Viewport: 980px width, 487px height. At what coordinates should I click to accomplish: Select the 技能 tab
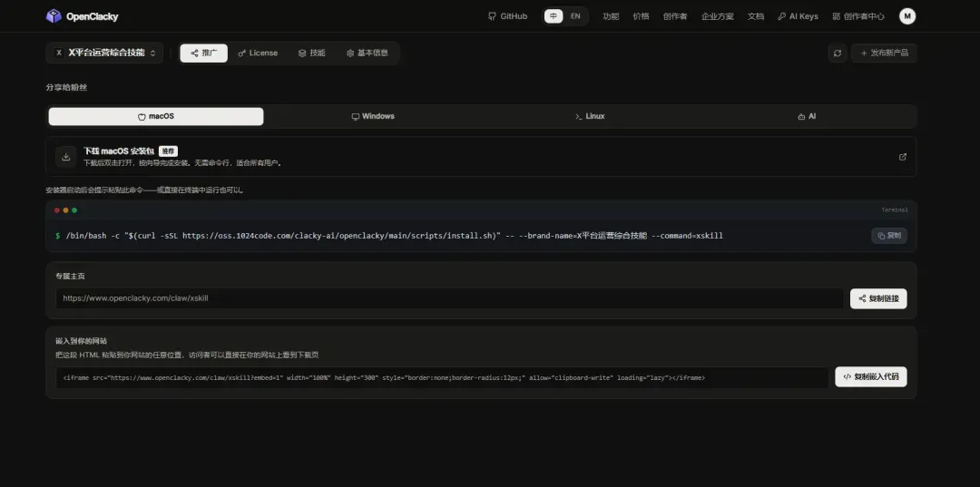click(311, 54)
